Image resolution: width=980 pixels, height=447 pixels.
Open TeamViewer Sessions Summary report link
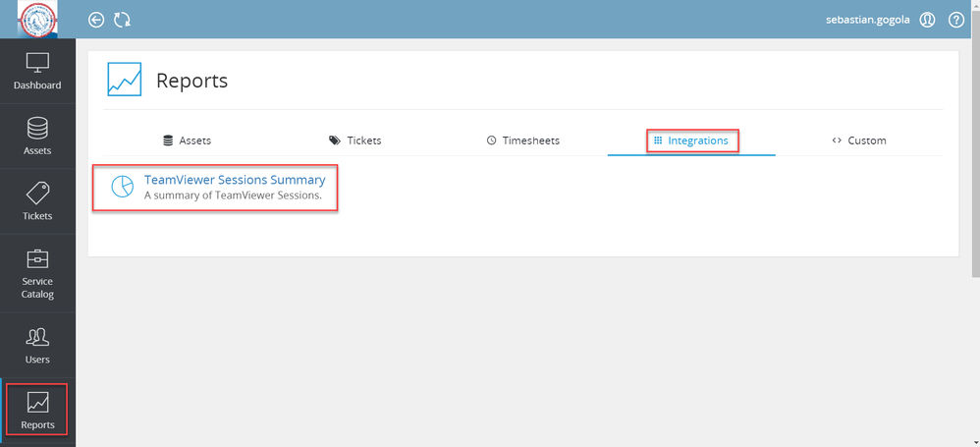click(235, 180)
